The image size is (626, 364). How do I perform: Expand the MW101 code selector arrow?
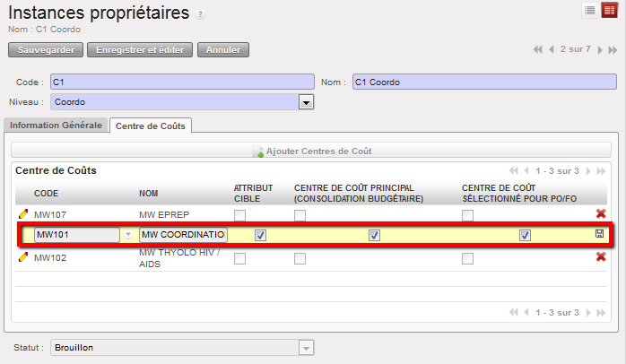point(127,235)
